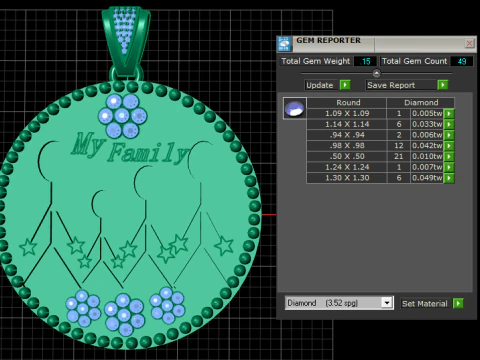The image size is (480, 360).
Task: Click the 0.042tw weight cell
Action: (427, 146)
